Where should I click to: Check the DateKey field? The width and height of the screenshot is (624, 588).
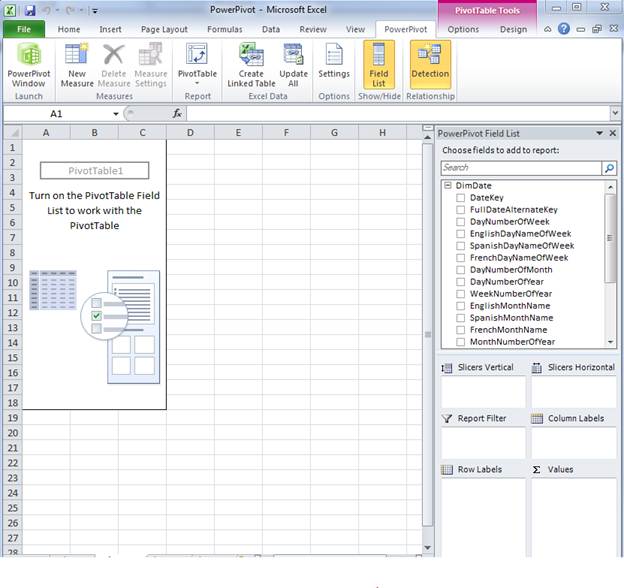pos(460,198)
